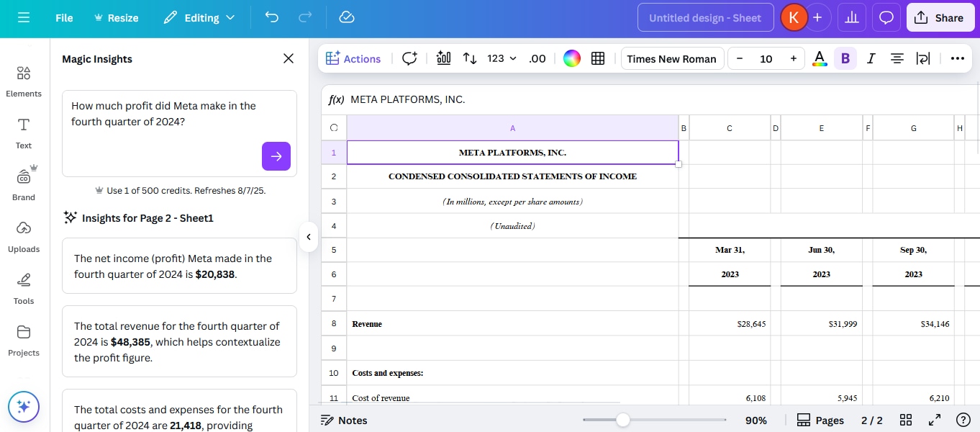
Task: Insert a chart from toolbar icon
Action: (444, 59)
